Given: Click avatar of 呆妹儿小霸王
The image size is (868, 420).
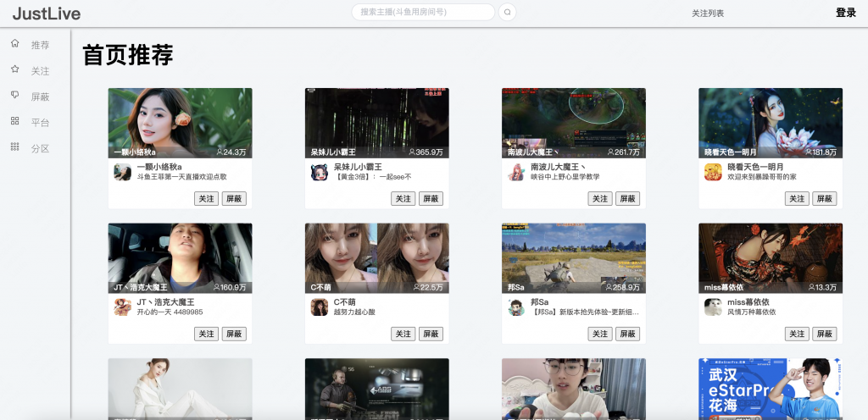Looking at the screenshot, I should tap(320, 172).
